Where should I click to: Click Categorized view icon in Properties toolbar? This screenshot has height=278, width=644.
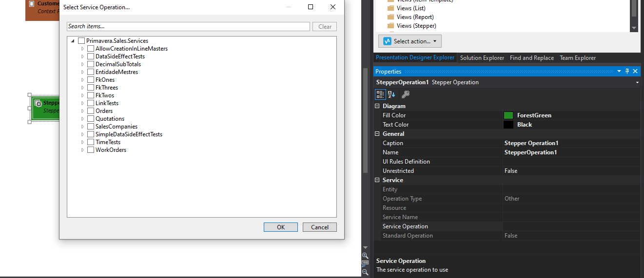click(380, 94)
